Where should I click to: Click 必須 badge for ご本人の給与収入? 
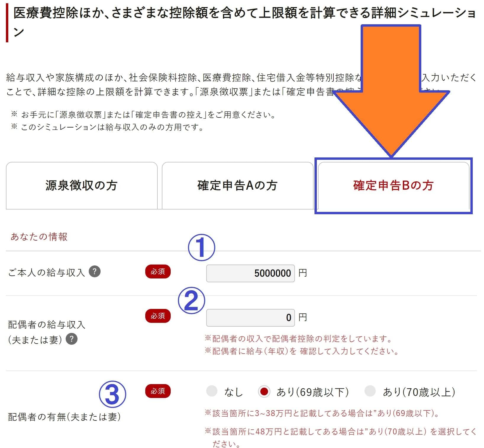(158, 271)
